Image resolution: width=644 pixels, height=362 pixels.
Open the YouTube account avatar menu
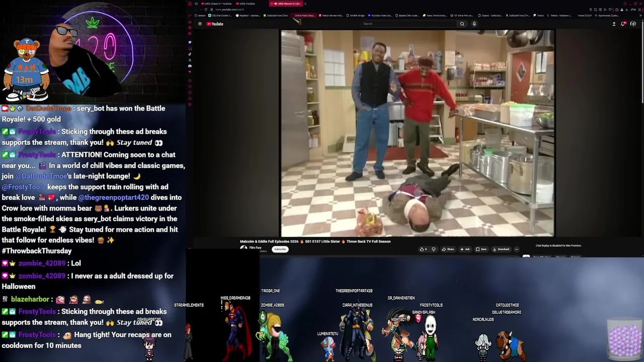click(x=633, y=24)
